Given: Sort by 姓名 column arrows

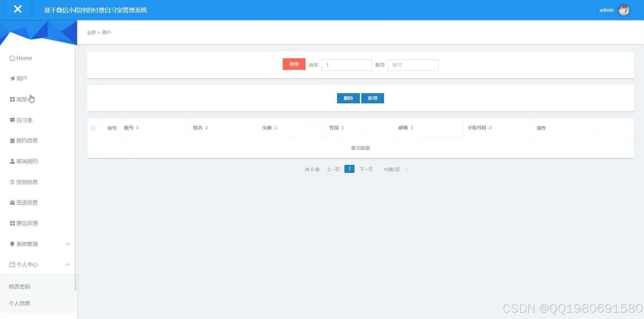Looking at the screenshot, I should tap(207, 128).
